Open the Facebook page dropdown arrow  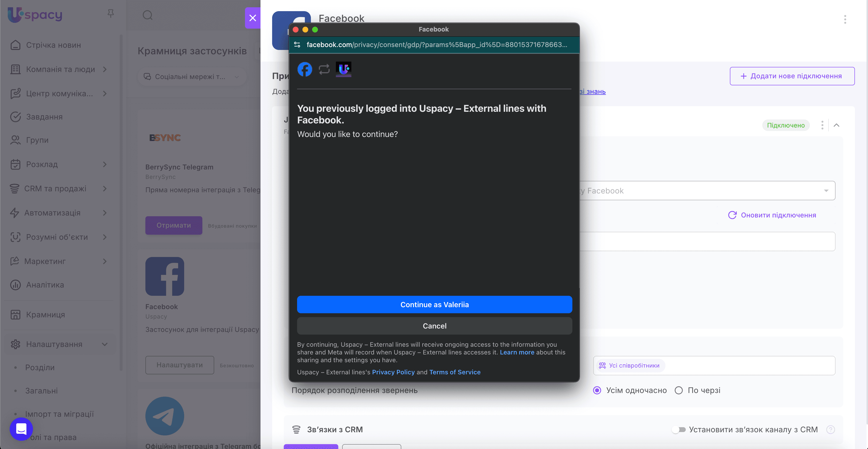826,191
